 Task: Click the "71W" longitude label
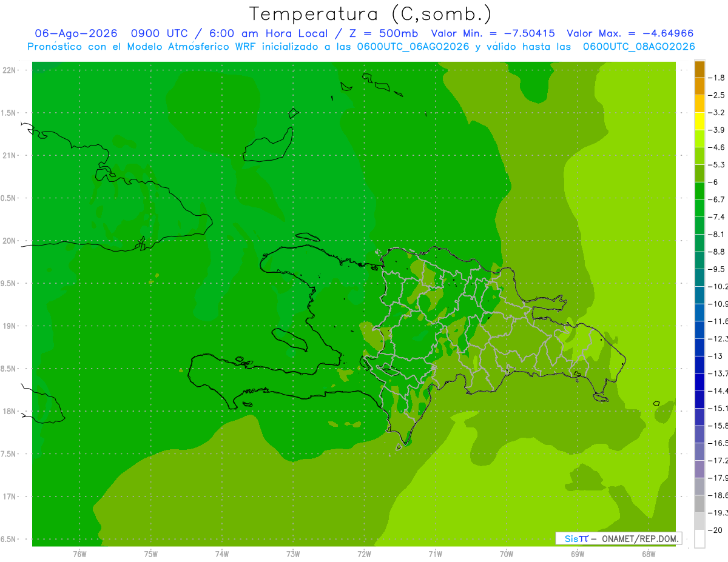[435, 554]
